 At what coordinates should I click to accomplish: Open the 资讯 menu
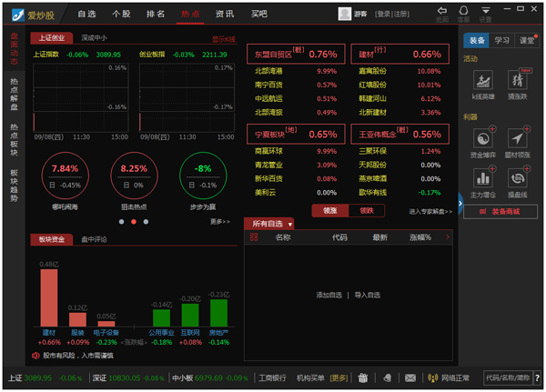coord(225,14)
